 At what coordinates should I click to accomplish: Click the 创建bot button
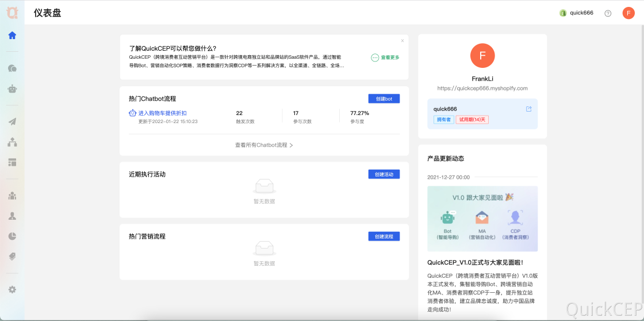click(384, 98)
